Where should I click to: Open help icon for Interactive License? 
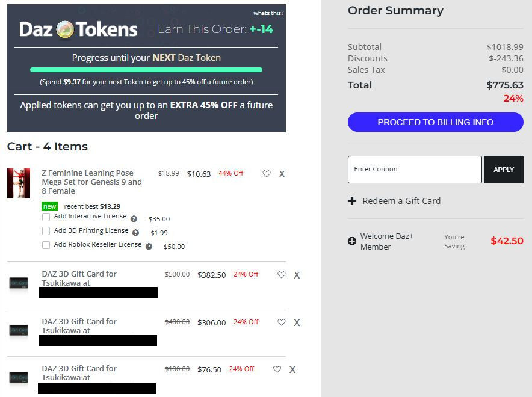134,219
